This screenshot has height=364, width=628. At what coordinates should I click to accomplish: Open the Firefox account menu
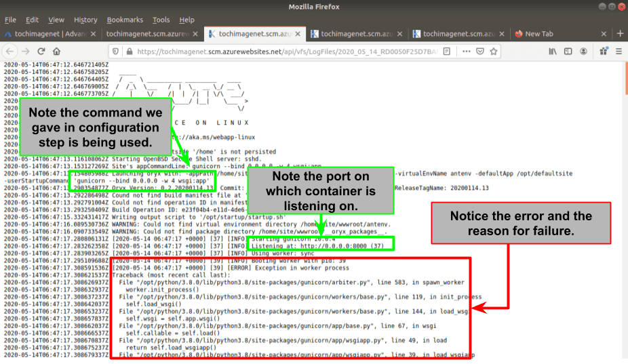point(583,52)
